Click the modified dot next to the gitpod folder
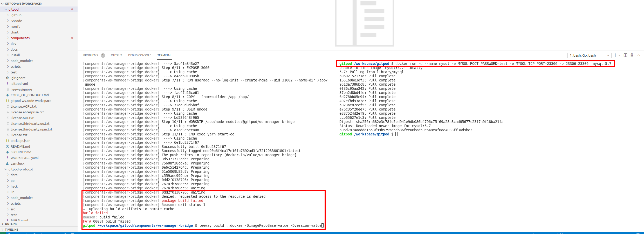 72,9
